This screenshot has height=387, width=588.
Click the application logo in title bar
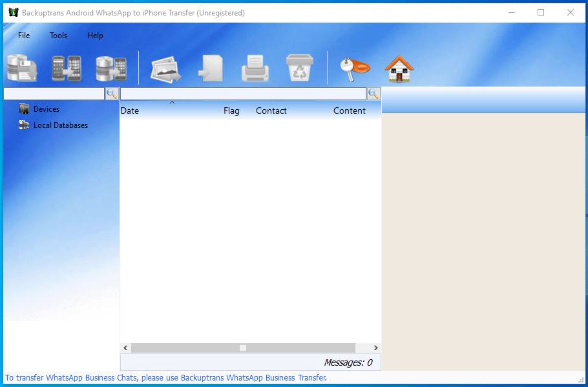point(14,13)
